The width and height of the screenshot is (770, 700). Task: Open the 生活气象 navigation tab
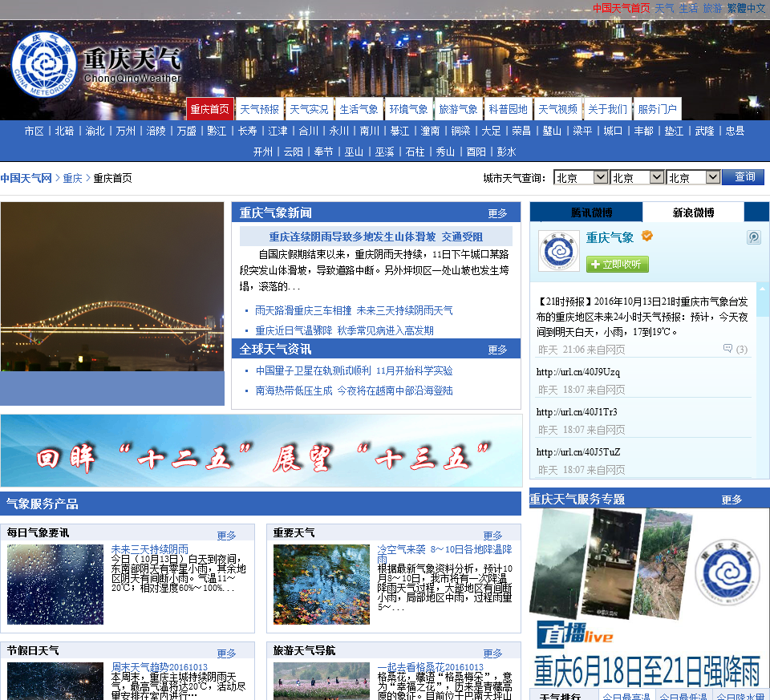tap(359, 109)
